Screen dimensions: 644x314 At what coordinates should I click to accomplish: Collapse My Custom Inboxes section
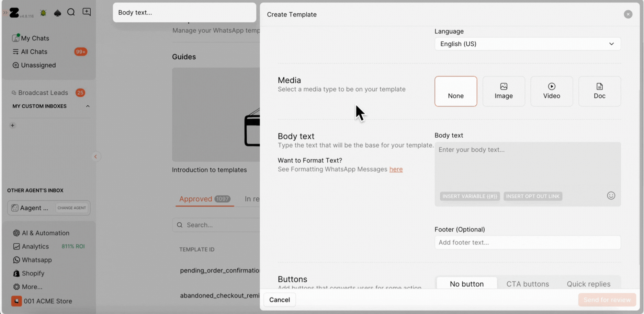point(88,106)
